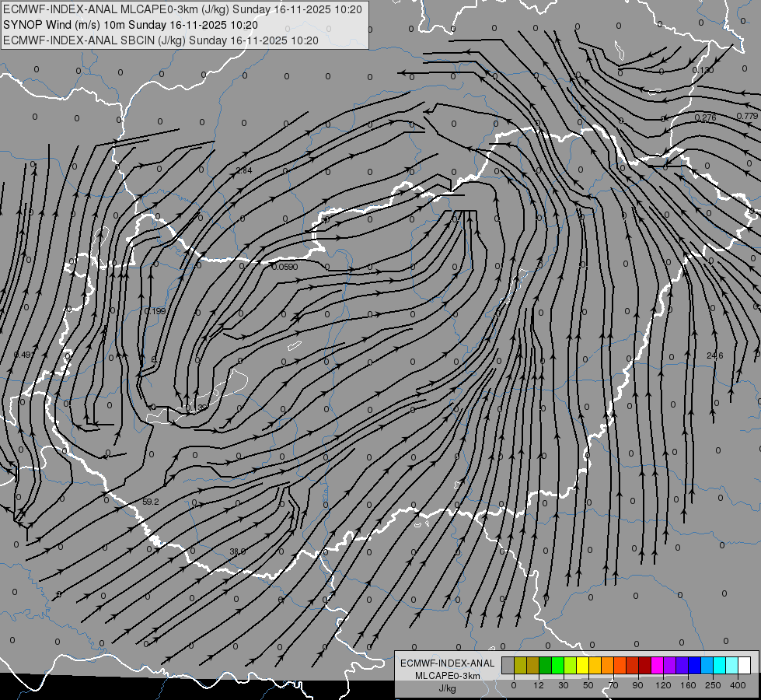The height and width of the screenshot is (700, 761).
Task: Click the legend title ECMWF-INDEX-ANAL
Action: click(448, 663)
